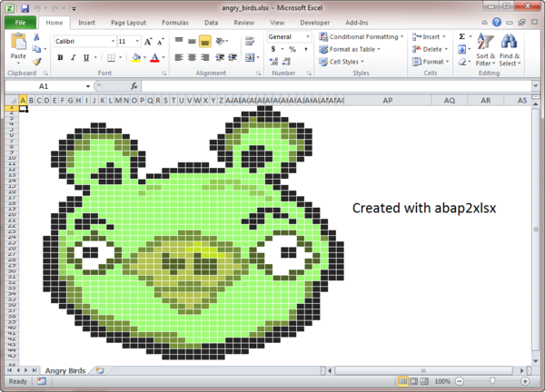The image size is (545, 392).
Task: Open the File tab
Action: click(x=20, y=23)
